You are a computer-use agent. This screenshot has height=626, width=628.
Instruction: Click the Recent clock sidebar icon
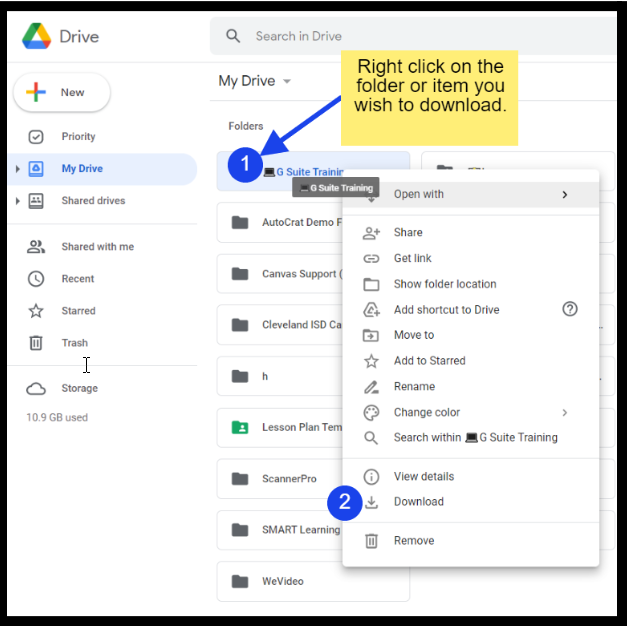coord(36,279)
